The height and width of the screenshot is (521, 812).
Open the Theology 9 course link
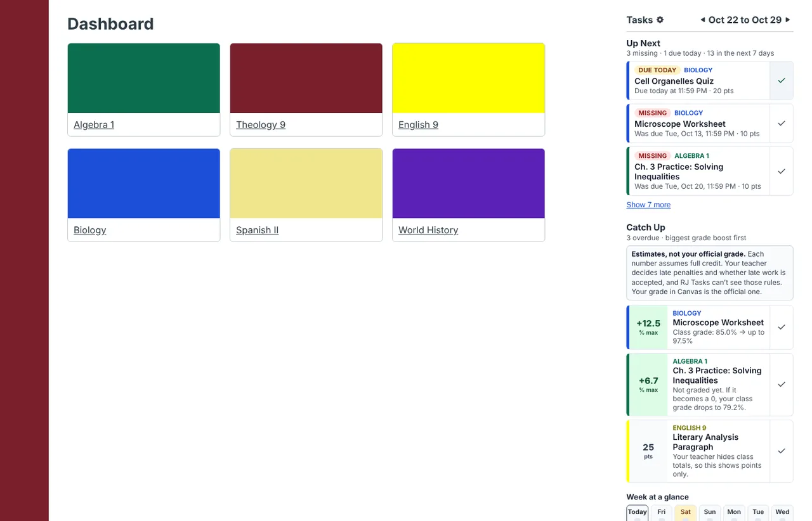261,125
